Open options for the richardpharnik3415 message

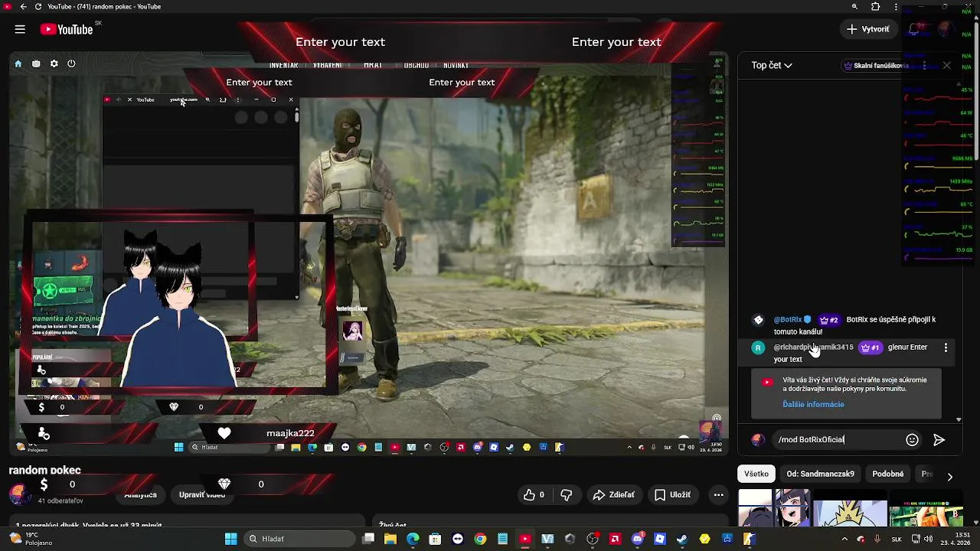coord(946,347)
